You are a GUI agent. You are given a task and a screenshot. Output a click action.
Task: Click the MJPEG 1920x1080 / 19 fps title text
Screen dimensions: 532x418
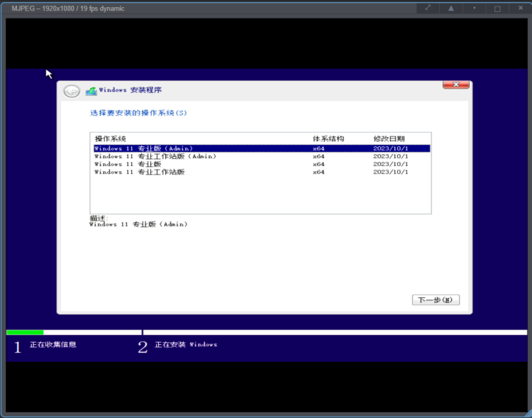click(68, 9)
